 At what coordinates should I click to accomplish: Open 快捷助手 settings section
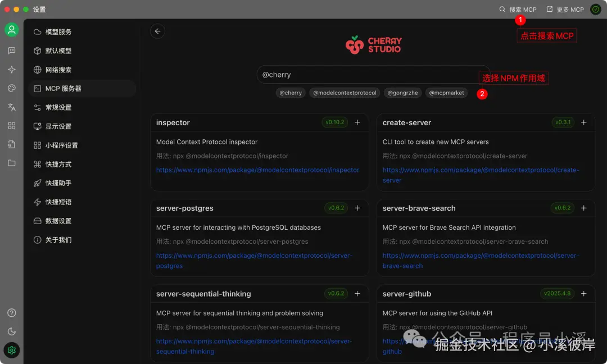pos(82,183)
